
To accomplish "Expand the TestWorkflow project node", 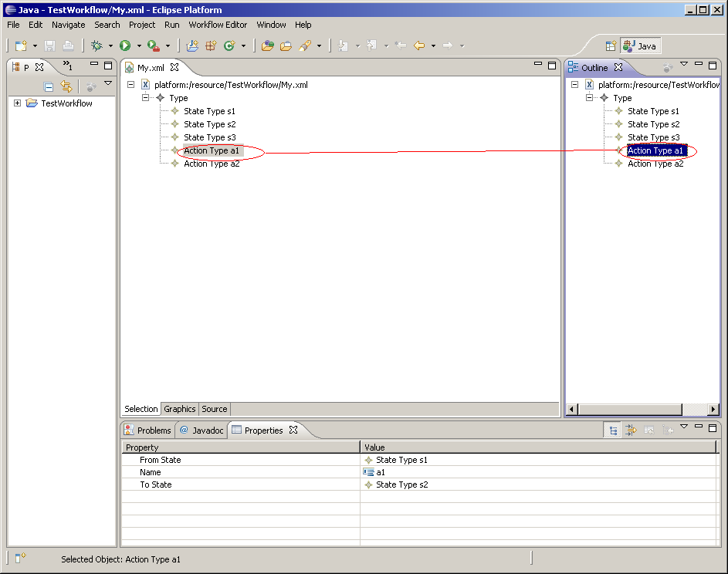I will point(17,103).
